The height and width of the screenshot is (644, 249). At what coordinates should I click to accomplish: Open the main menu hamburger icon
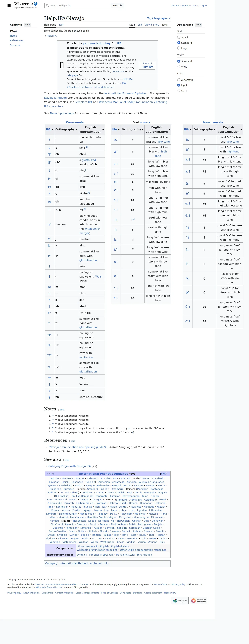pos(9,6)
